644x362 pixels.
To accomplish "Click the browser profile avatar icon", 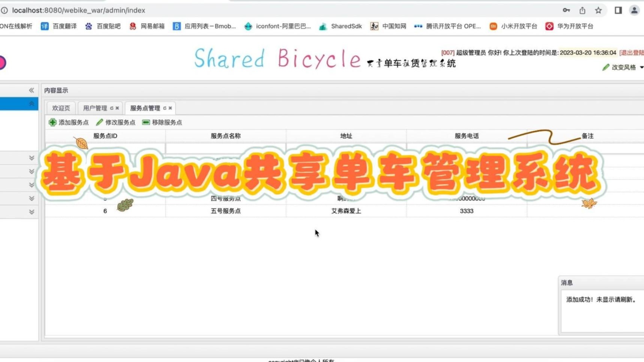I will click(634, 10).
